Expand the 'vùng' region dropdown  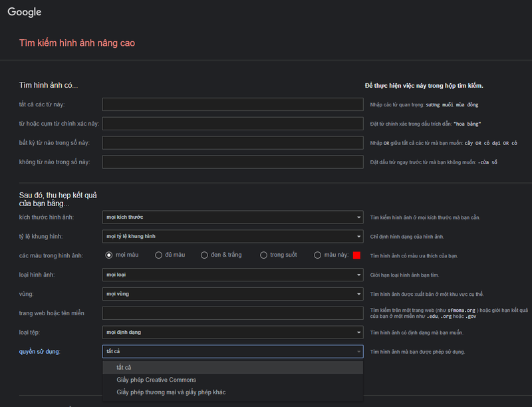coord(233,294)
